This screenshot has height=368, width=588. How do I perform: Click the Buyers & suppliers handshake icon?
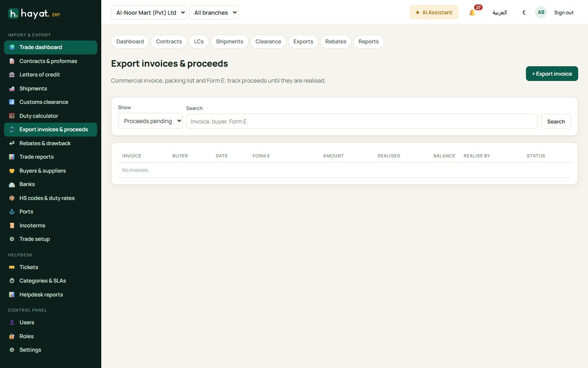click(x=12, y=171)
